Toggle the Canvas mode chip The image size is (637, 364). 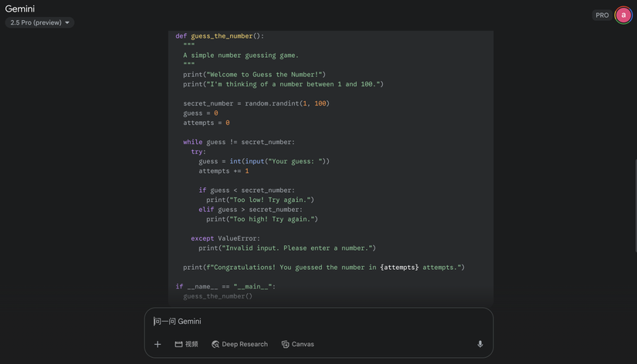298,344
